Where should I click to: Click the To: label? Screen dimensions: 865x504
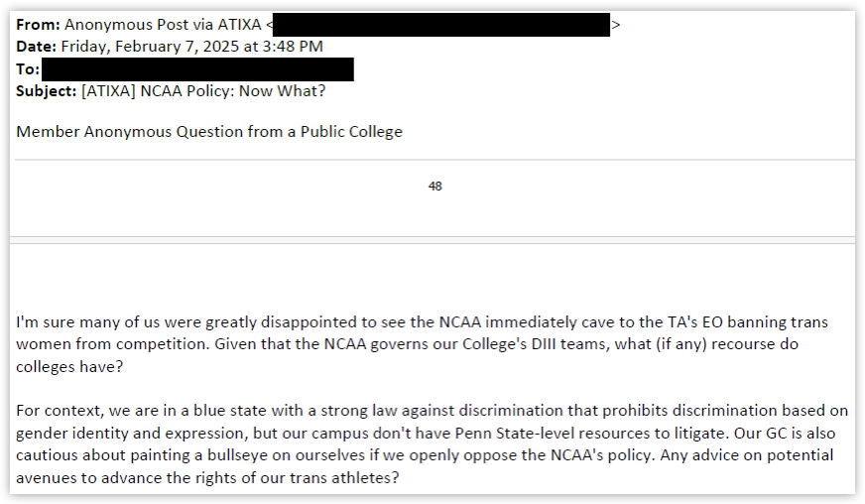(x=28, y=69)
